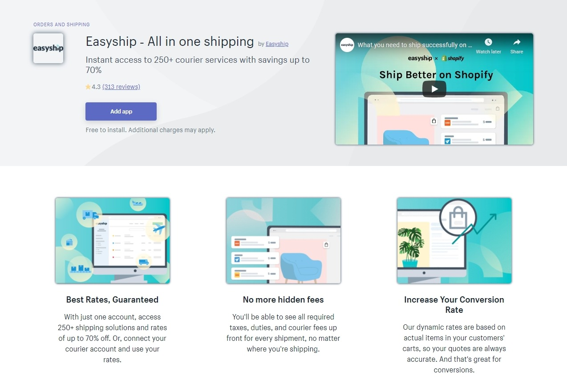Viewport: 567px width, 392px height.
Task: Open the conversion rate plant screenshot
Action: click(454, 241)
